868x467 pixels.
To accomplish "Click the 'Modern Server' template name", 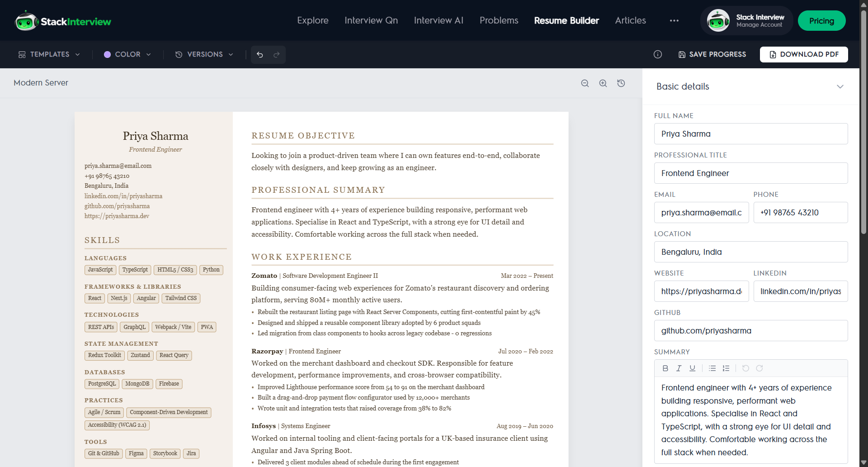I will pos(41,83).
